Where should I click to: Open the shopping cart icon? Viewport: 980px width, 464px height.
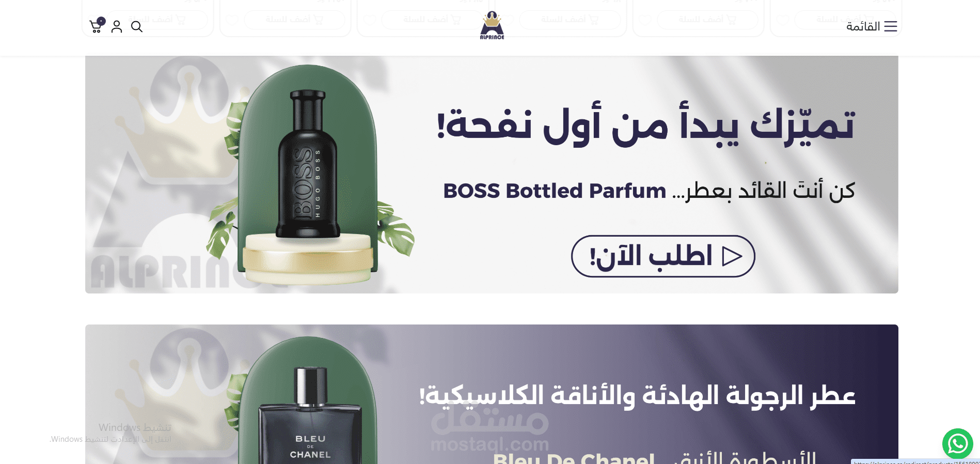[x=96, y=26]
